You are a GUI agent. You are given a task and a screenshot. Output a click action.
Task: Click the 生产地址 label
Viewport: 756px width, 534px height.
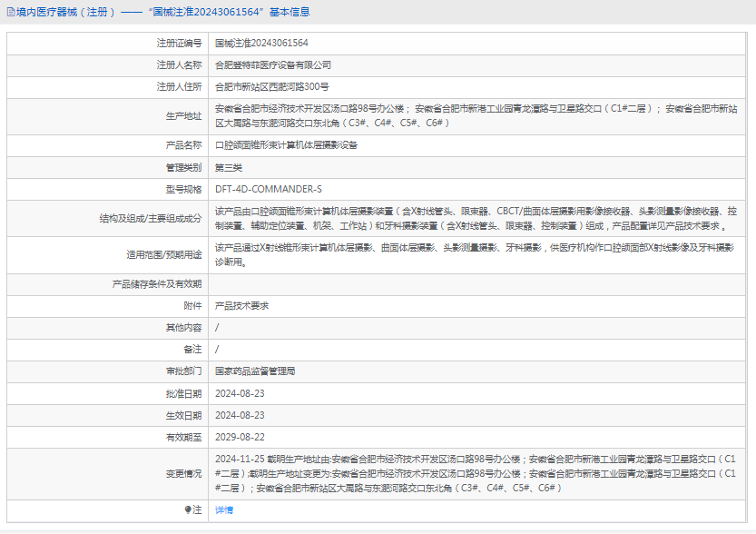coord(183,115)
